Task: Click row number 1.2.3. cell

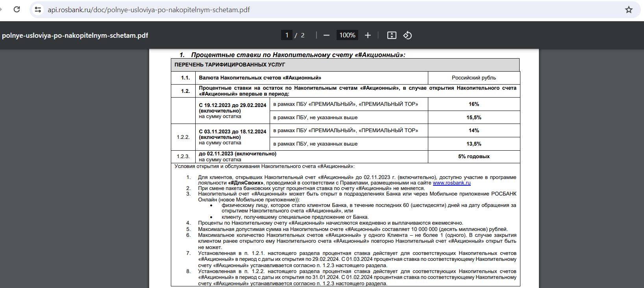Action: tap(183, 157)
